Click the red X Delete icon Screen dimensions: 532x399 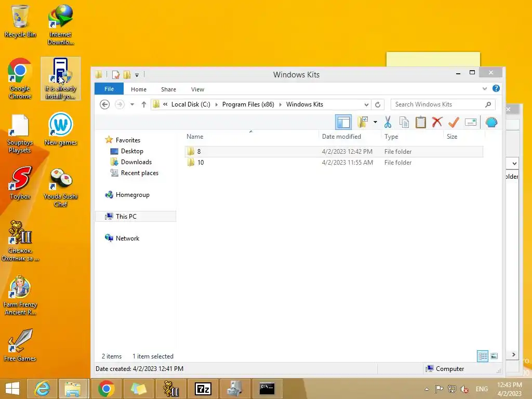click(x=437, y=122)
